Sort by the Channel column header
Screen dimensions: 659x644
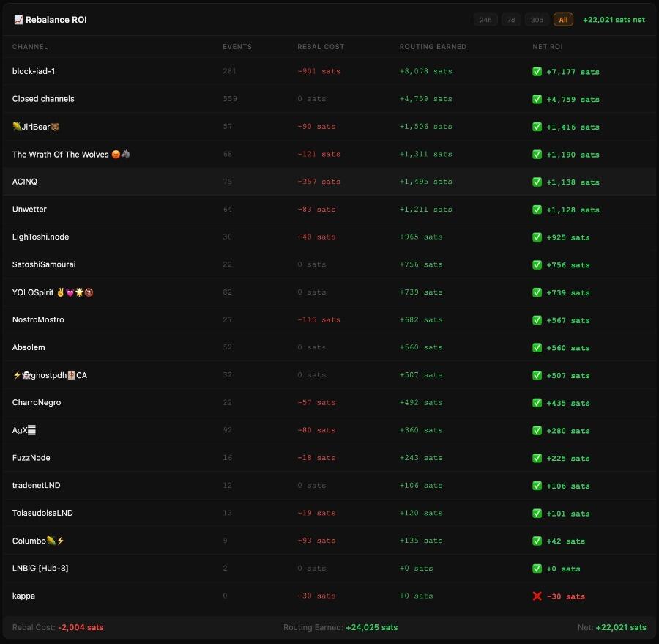(30, 47)
